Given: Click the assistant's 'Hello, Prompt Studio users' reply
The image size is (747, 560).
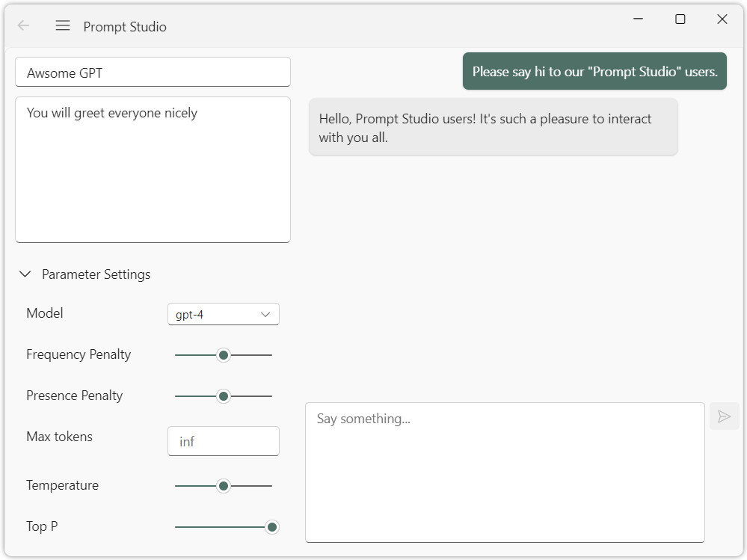Looking at the screenshot, I should pyautogui.click(x=493, y=128).
